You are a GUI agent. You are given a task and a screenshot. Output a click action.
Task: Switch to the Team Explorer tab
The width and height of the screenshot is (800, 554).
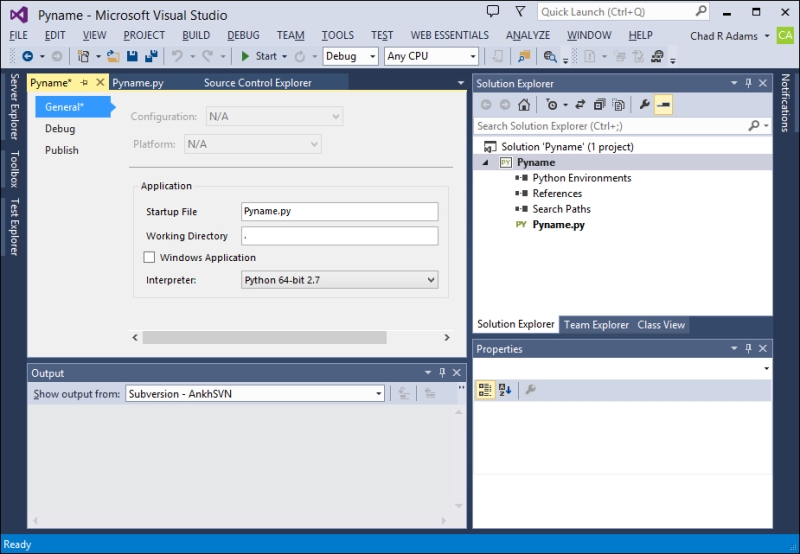pos(596,324)
